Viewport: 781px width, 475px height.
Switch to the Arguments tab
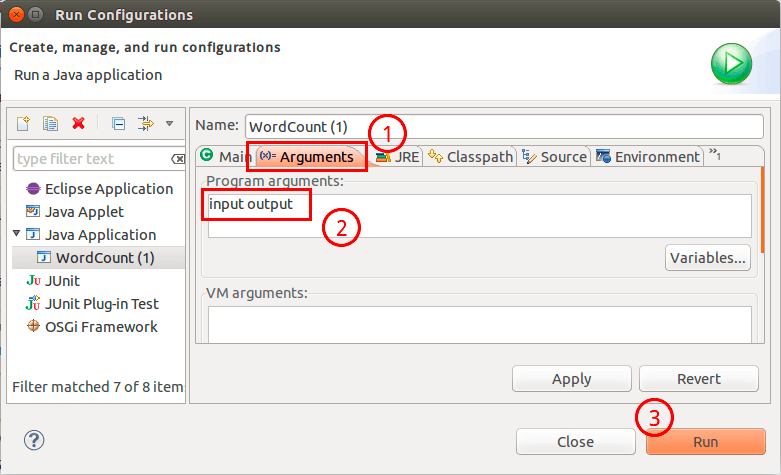pos(307,157)
